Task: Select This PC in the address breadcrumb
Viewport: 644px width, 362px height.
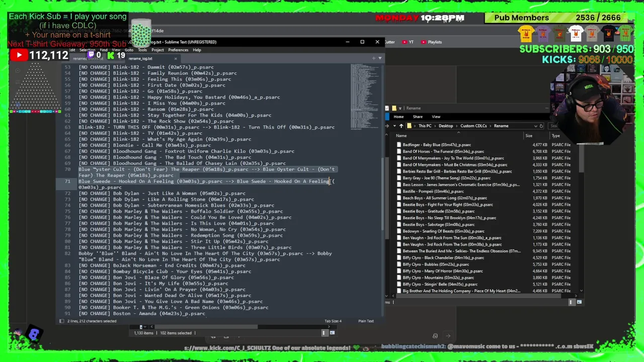Action: tap(425, 126)
